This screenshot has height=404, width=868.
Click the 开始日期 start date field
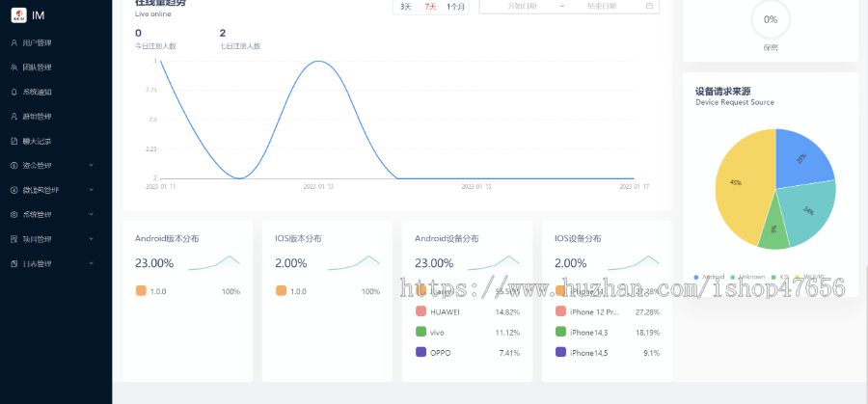click(522, 6)
